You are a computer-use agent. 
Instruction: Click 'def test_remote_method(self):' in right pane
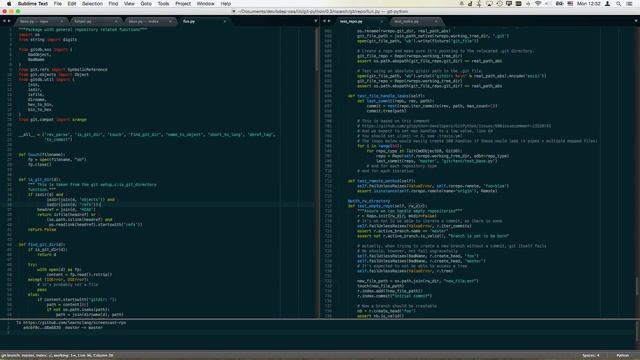(382, 181)
